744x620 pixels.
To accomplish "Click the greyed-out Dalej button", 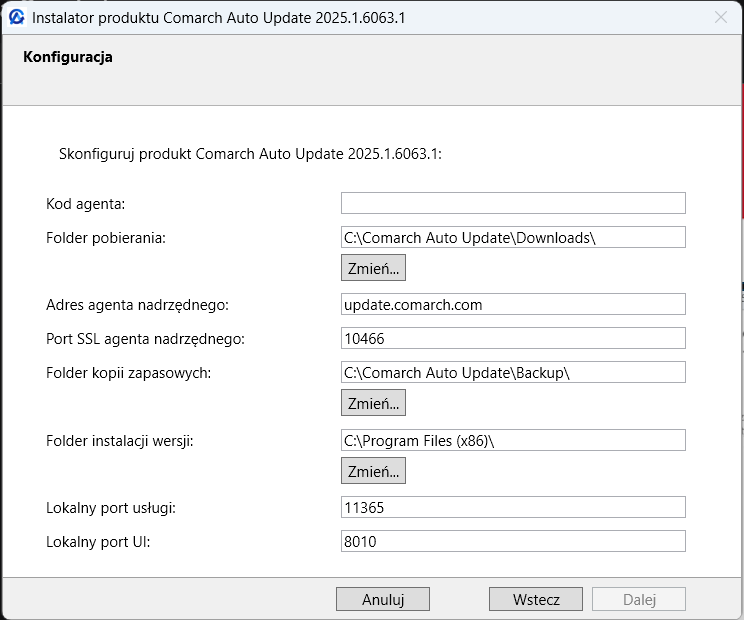I will click(639, 599).
